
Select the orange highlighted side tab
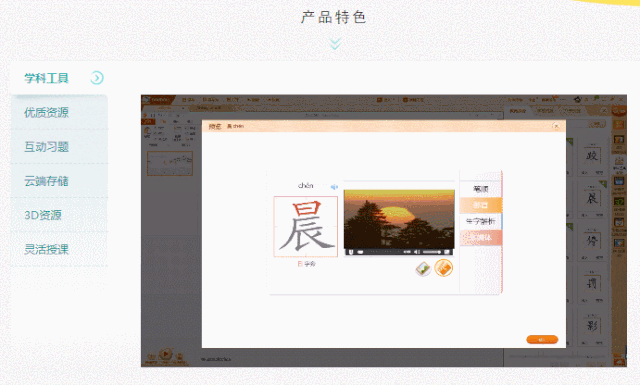point(480,205)
